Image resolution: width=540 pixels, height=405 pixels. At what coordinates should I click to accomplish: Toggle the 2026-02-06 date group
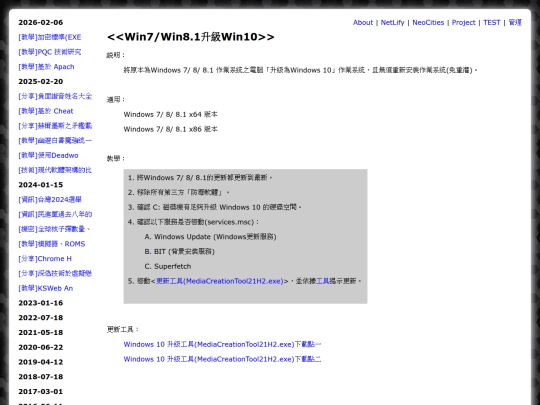point(41,22)
